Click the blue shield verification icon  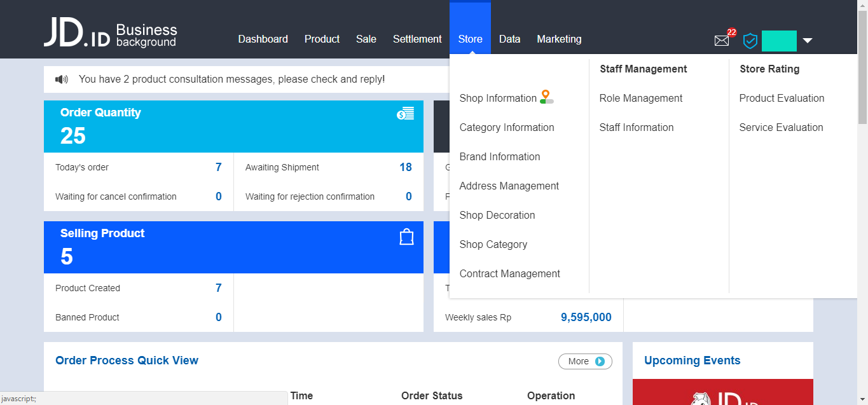tap(750, 41)
